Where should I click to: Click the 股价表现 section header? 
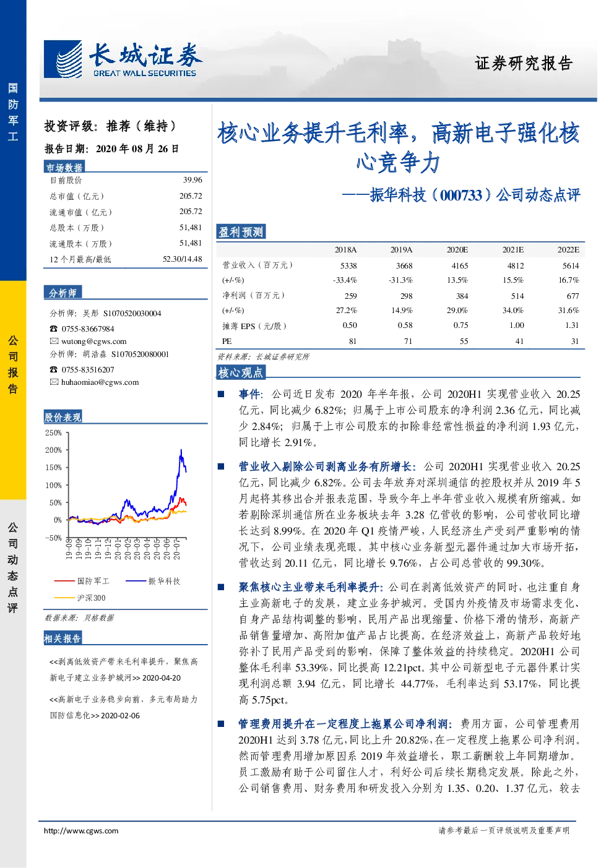tap(63, 417)
